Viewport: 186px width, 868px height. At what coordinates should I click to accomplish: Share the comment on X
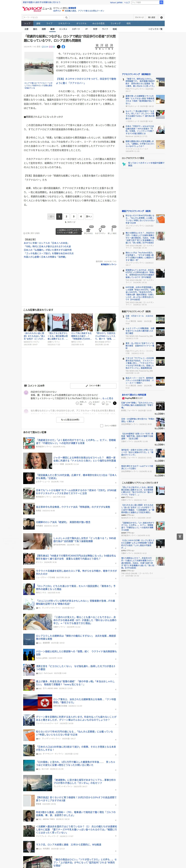114,403
